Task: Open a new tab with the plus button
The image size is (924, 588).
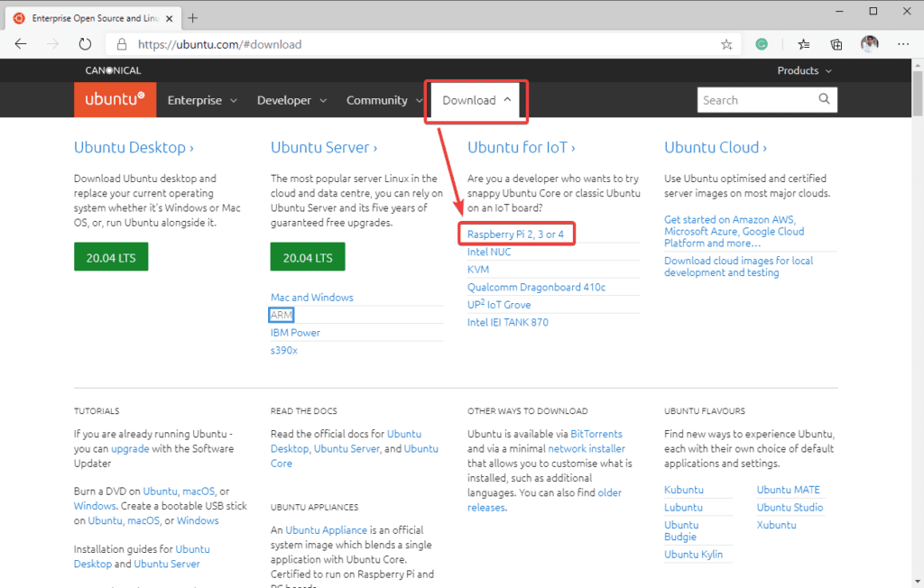Action: [x=193, y=18]
